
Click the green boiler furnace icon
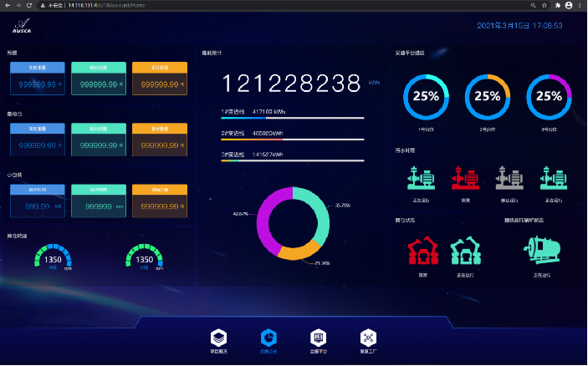point(542,250)
